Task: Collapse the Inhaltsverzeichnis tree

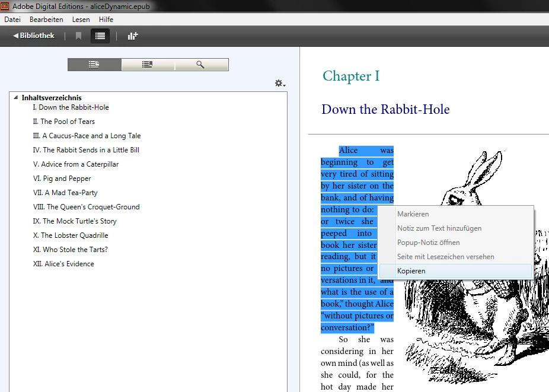Action: (x=16, y=97)
